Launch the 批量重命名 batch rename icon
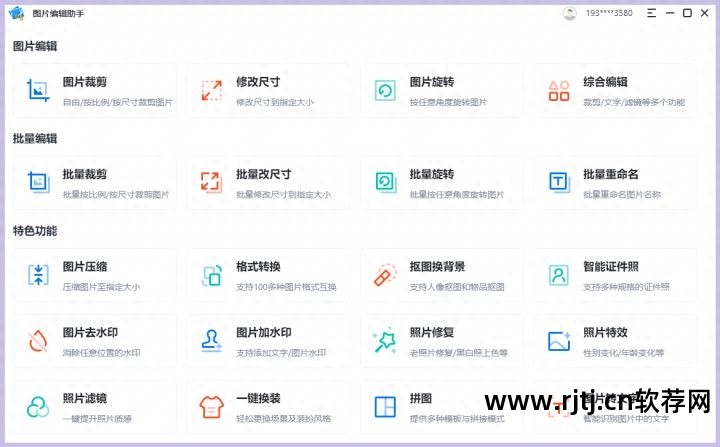 tap(559, 182)
